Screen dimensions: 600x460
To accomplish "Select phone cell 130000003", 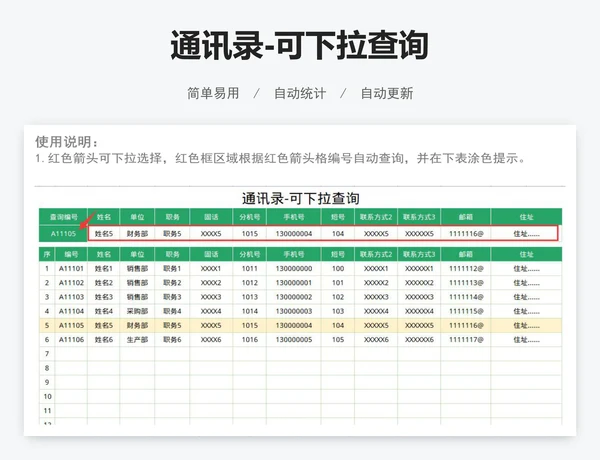I will [294, 311].
